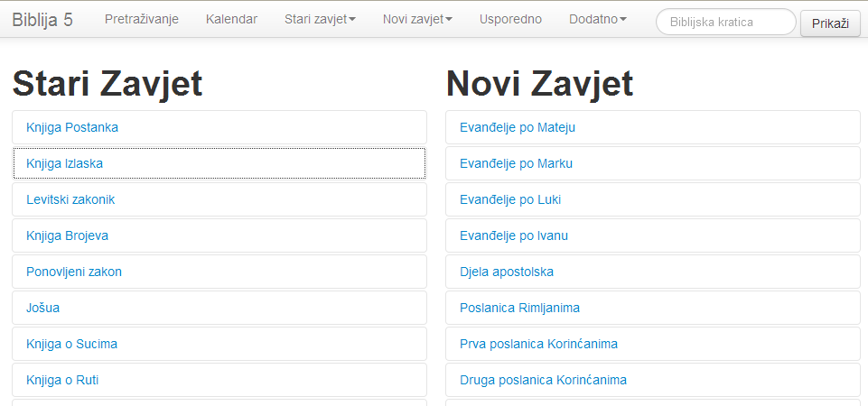Open Ponovljeni zakon book
This screenshot has width=868, height=406.
pos(74,272)
